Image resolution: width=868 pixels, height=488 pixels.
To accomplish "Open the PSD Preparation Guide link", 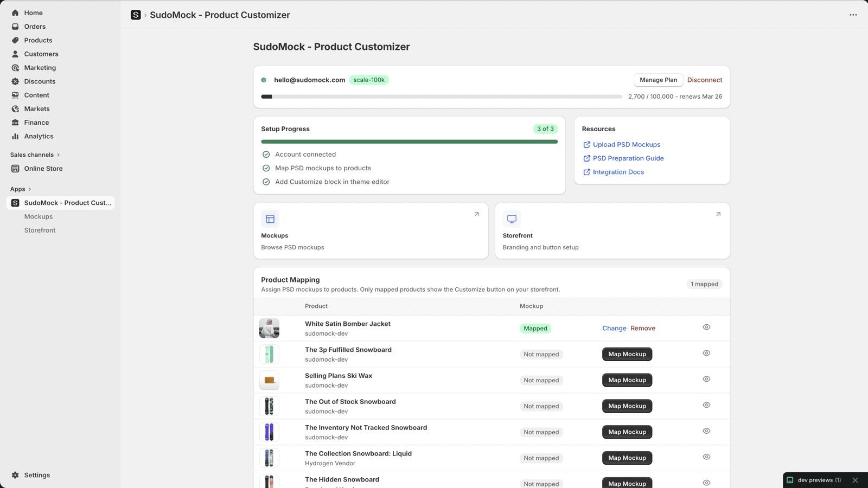I will (628, 158).
